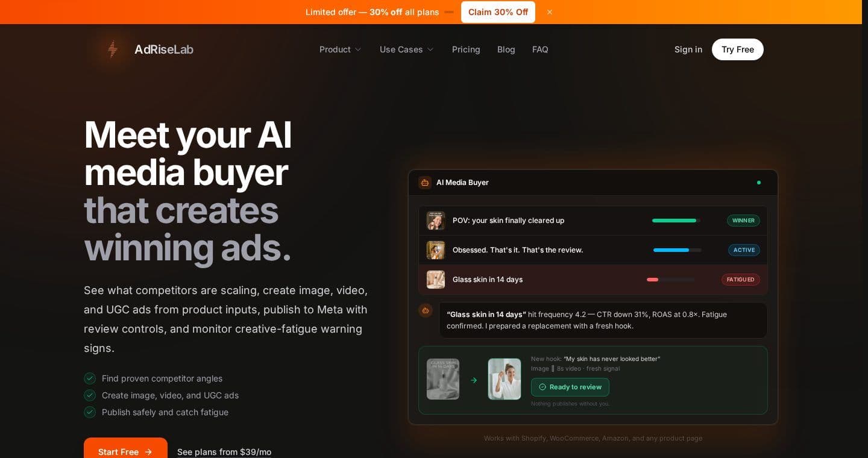The width and height of the screenshot is (868, 458).
Task: Click the Sign in link
Action: [688, 49]
